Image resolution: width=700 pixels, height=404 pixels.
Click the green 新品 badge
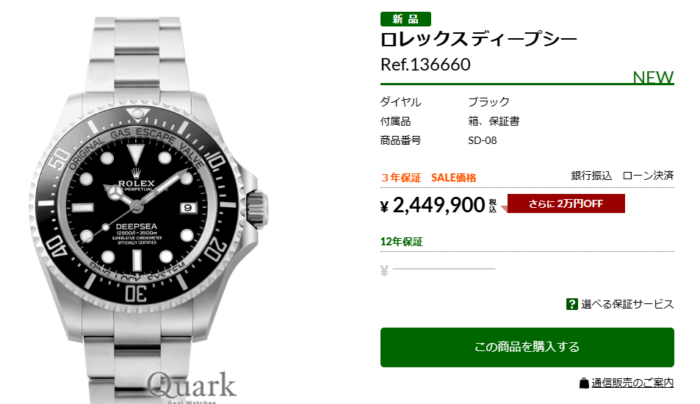[x=405, y=19]
